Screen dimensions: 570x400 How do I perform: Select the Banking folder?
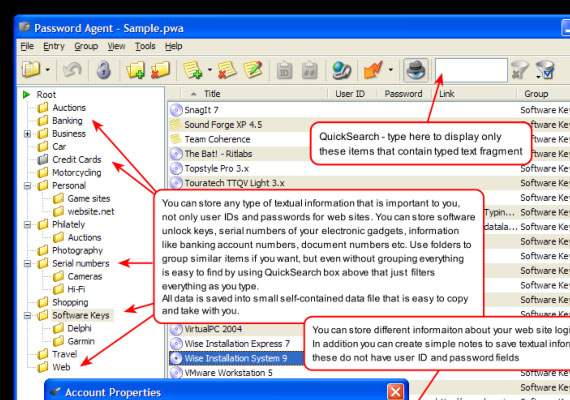[x=67, y=121]
